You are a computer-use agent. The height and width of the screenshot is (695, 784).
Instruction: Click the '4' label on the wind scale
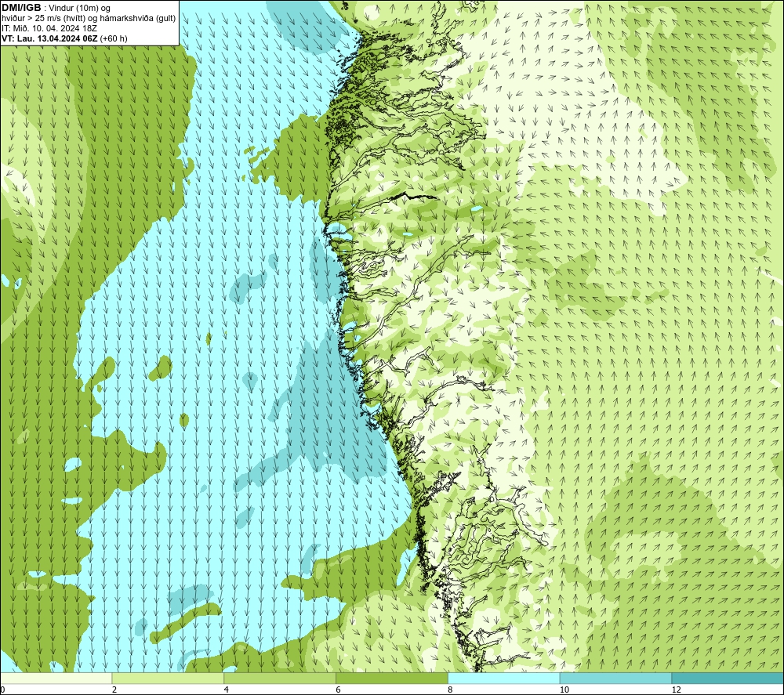227,690
